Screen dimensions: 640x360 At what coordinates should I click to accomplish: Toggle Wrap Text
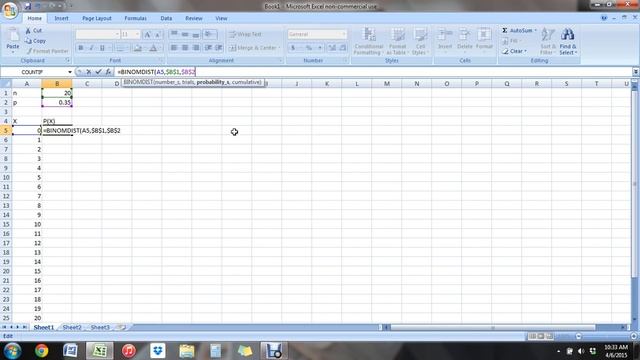[245, 34]
